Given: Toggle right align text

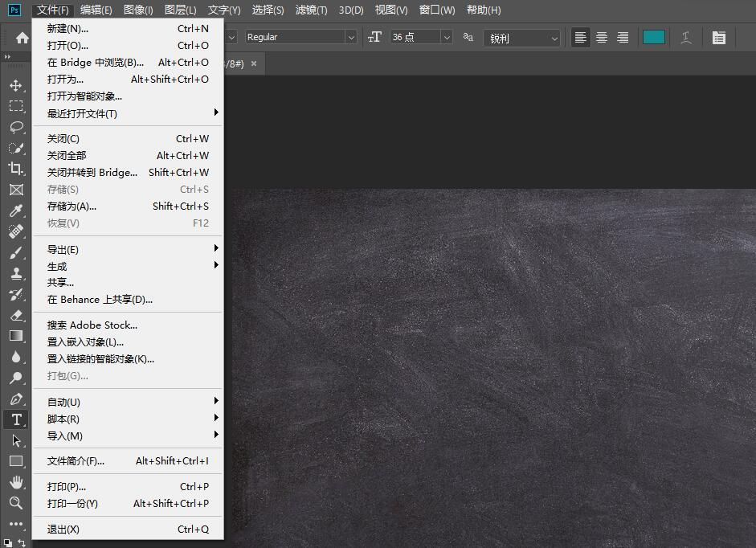Looking at the screenshot, I should pyautogui.click(x=623, y=38).
